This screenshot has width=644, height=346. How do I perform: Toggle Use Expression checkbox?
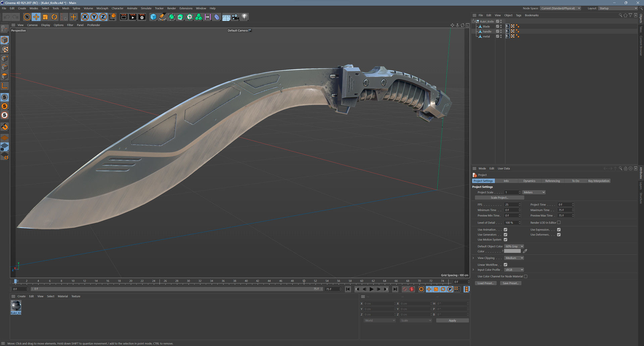559,230
